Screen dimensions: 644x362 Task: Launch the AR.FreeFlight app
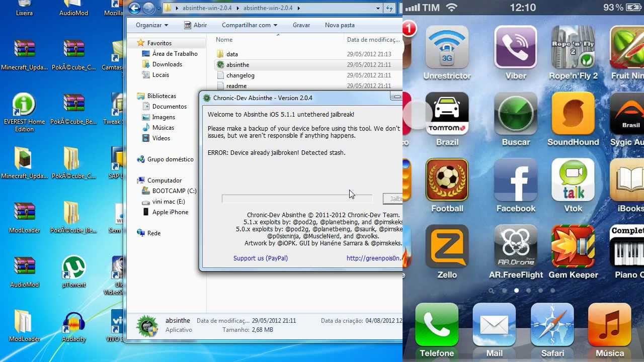515,247
